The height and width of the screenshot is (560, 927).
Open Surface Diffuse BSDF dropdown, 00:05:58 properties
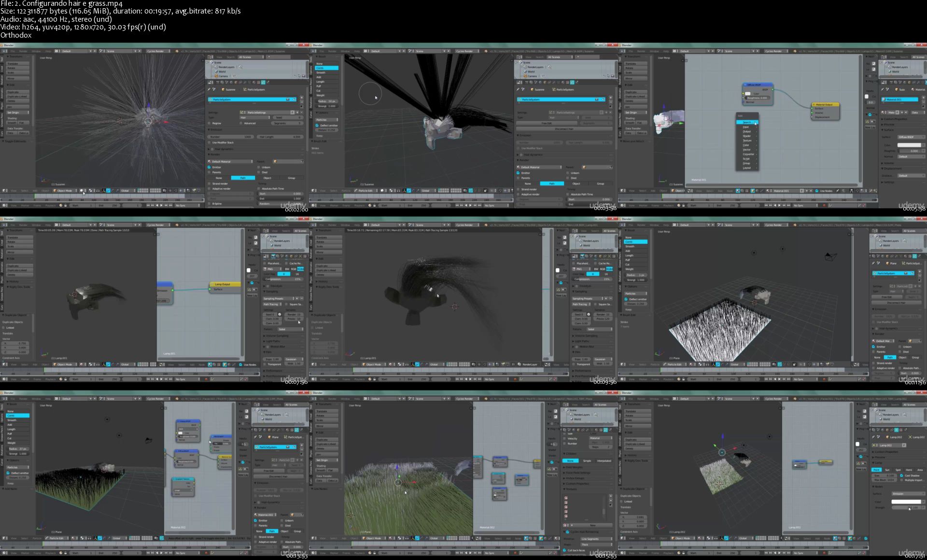tap(911, 137)
